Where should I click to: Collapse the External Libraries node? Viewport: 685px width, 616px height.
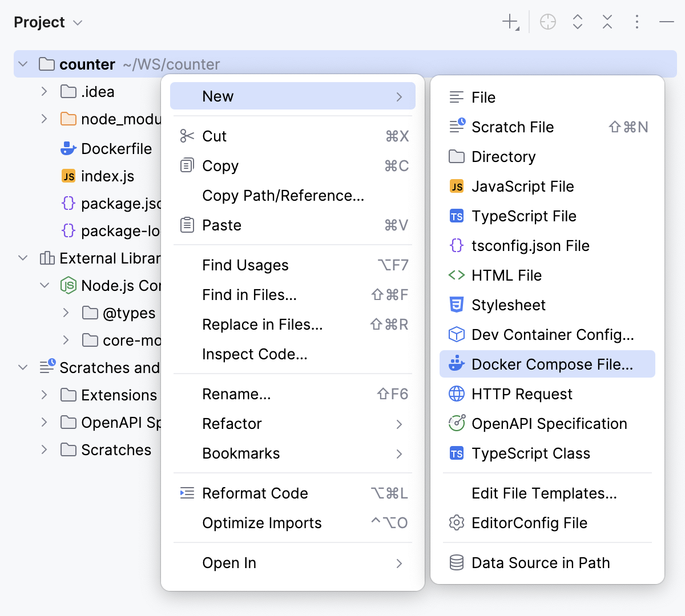[23, 258]
